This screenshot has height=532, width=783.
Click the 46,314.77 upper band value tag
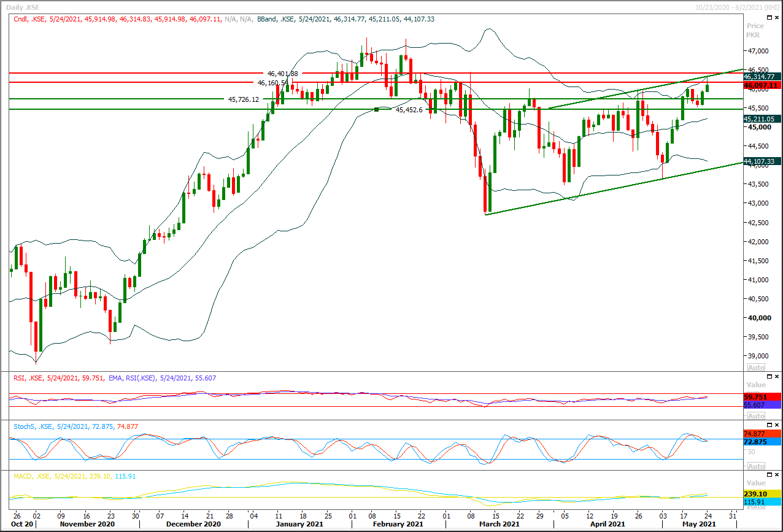(x=761, y=77)
